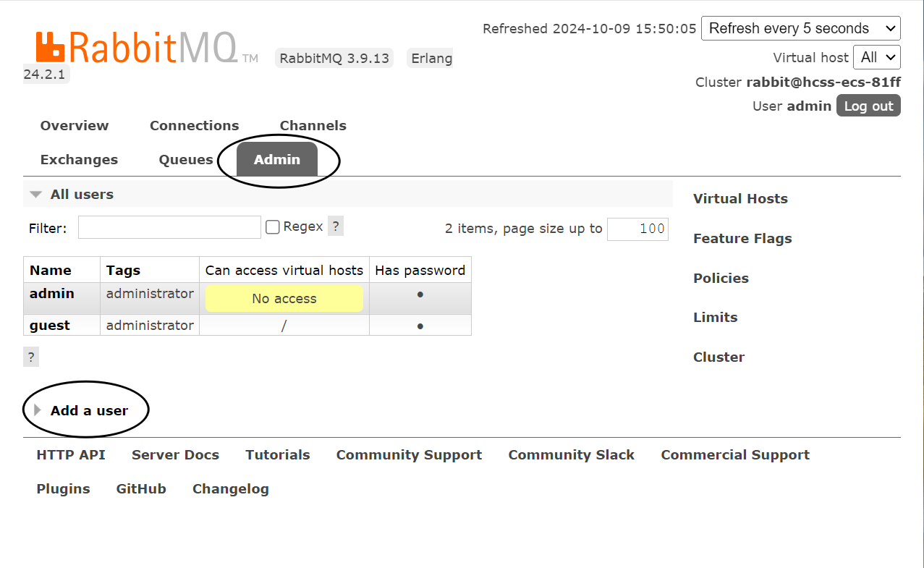Visit the Community Slack link
The width and height of the screenshot is (924, 568).
coord(571,454)
